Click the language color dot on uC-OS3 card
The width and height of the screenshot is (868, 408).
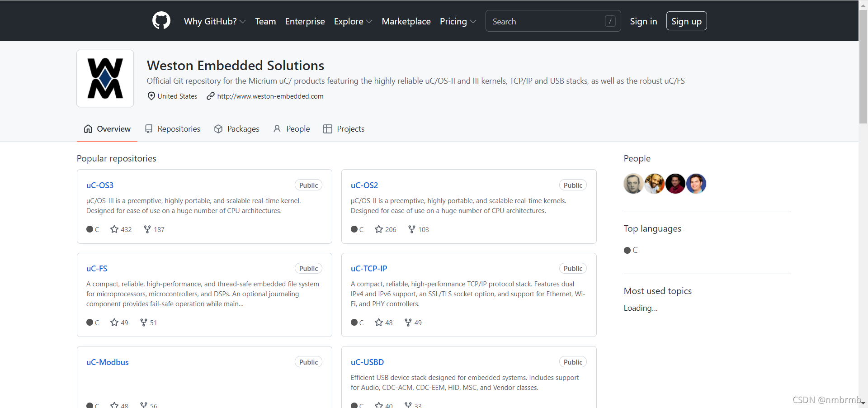pyautogui.click(x=90, y=229)
